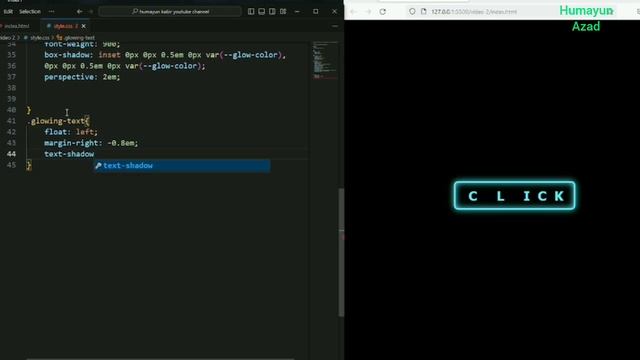Select the style.css tab
The width and height of the screenshot is (640, 360).
[62, 26]
